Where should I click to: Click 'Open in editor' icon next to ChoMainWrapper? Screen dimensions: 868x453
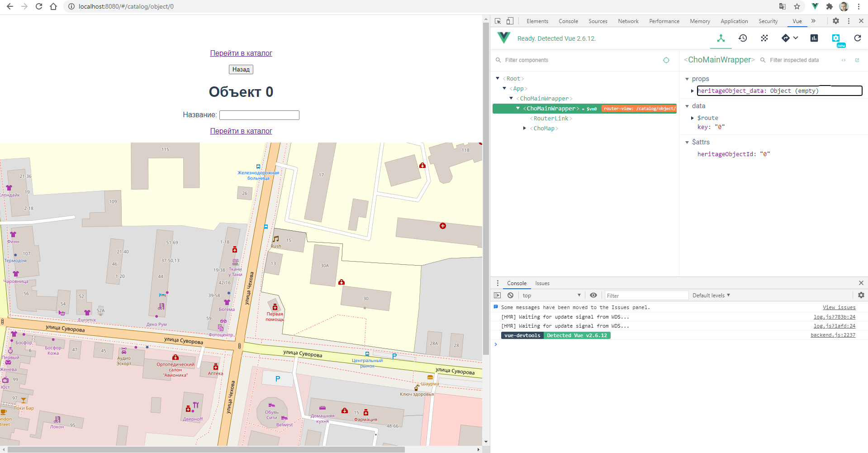(857, 60)
